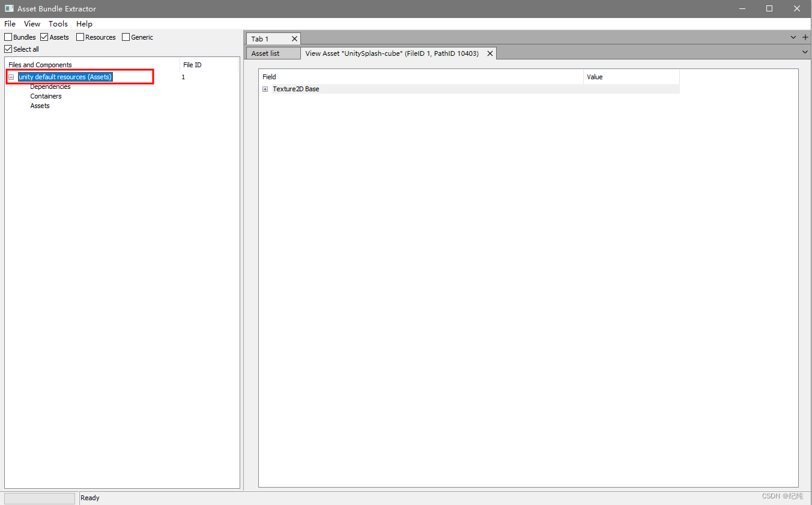The image size is (812, 505).
Task: Enable the Resources checkbox
Action: coord(80,37)
